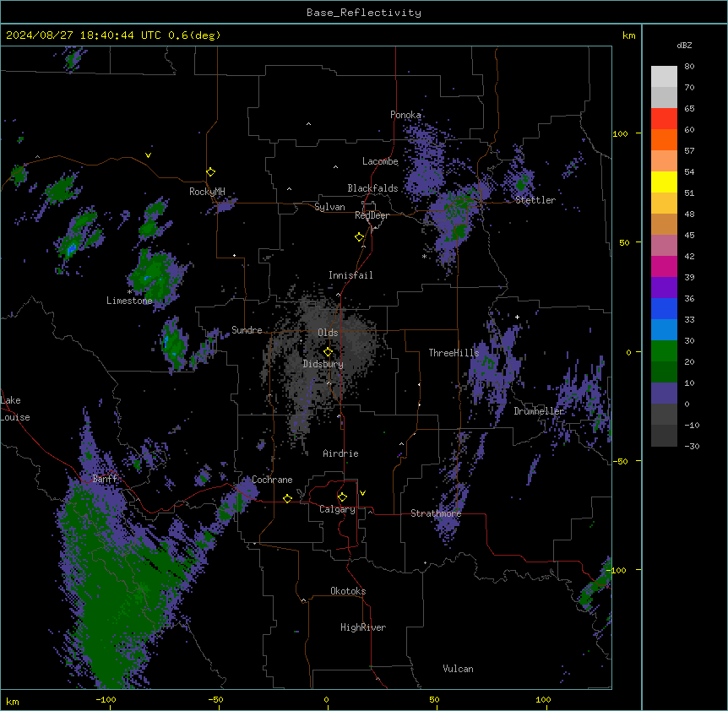Click the yellow diamond marker above Calgary label
This screenshot has height=711, width=728.
pyautogui.click(x=342, y=497)
